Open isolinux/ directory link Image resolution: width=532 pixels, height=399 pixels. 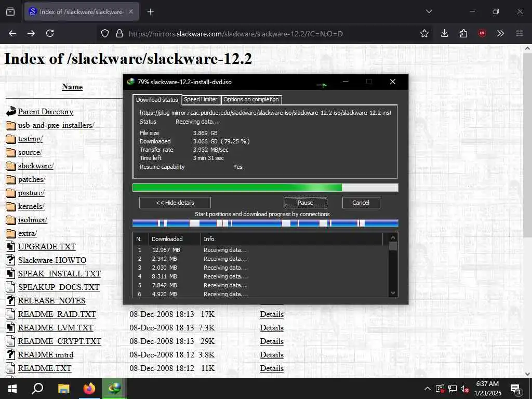[33, 220]
